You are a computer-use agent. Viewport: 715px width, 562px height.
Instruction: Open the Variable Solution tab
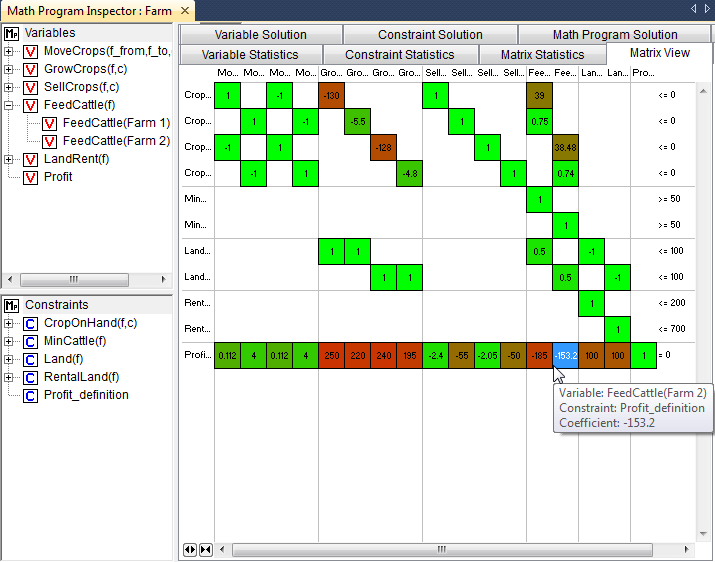point(261,35)
